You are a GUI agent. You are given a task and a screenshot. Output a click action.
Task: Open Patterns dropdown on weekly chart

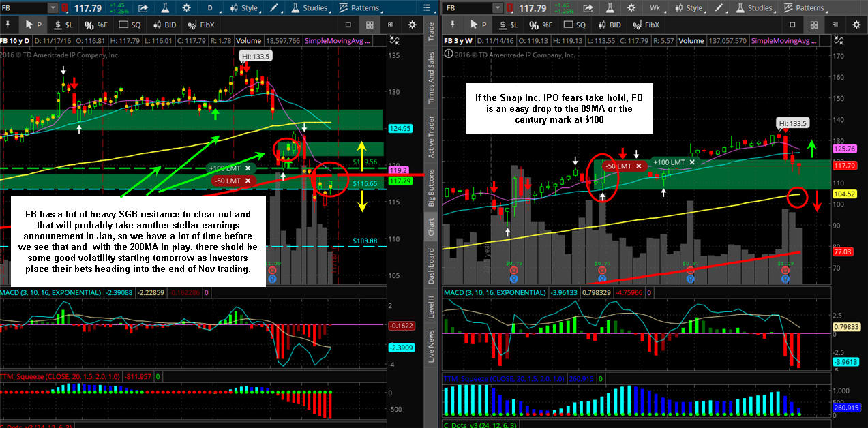click(805, 8)
